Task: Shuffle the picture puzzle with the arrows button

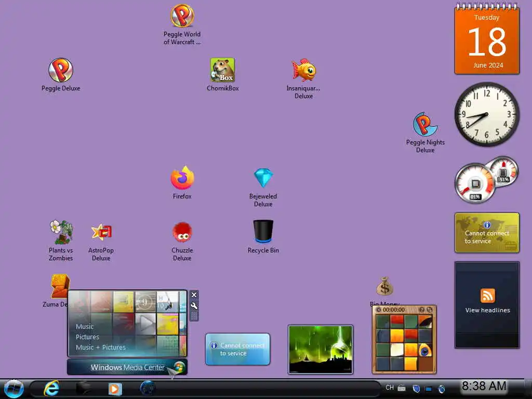Action: coord(430,310)
